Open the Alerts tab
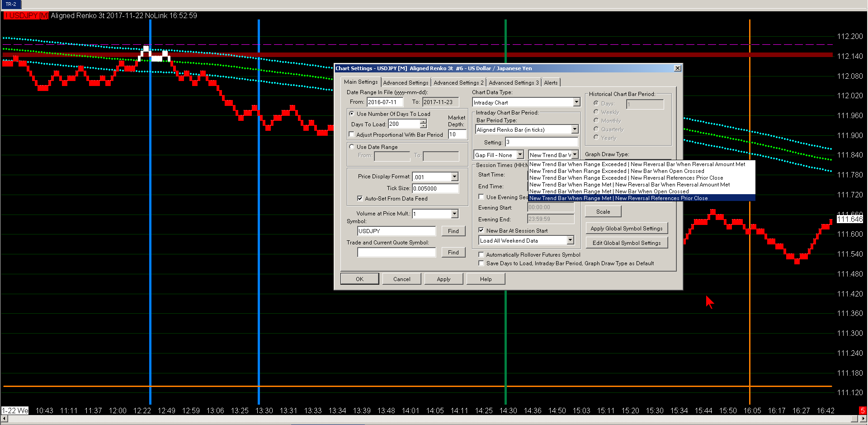The image size is (868, 425). click(551, 83)
